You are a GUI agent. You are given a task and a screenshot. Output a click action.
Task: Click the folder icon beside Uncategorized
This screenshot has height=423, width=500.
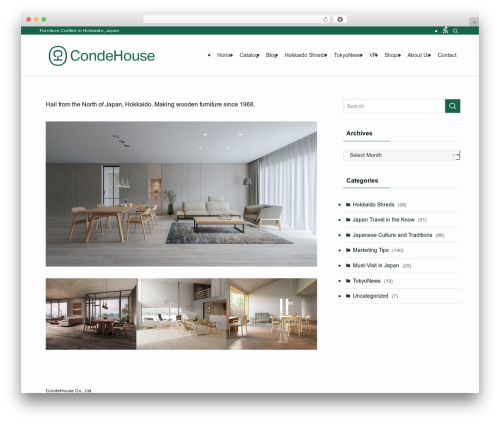tap(348, 296)
